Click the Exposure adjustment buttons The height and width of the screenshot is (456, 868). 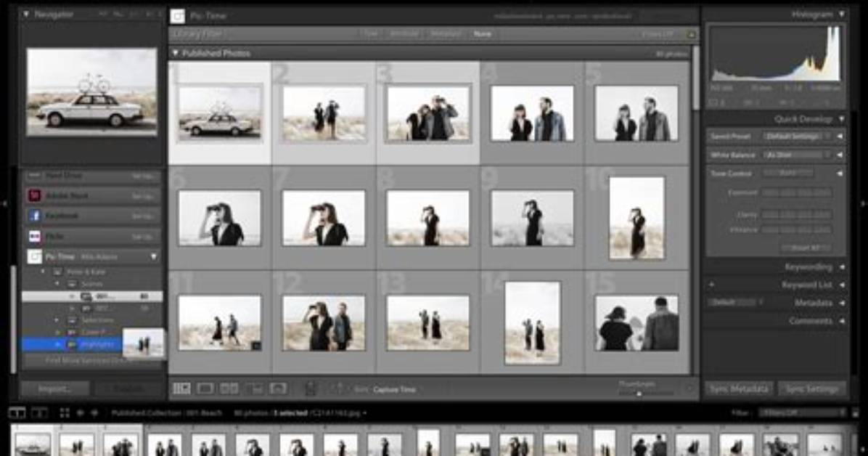coord(797,193)
